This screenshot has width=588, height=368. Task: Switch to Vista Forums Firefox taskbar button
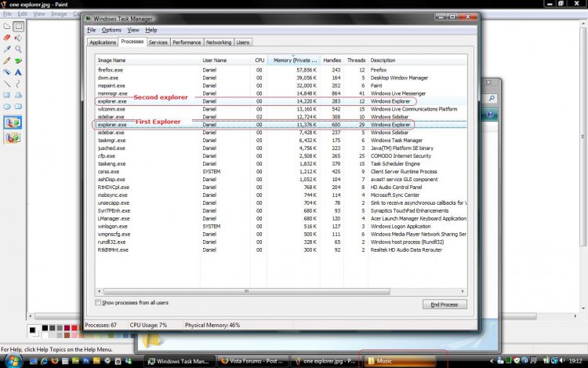252,361
